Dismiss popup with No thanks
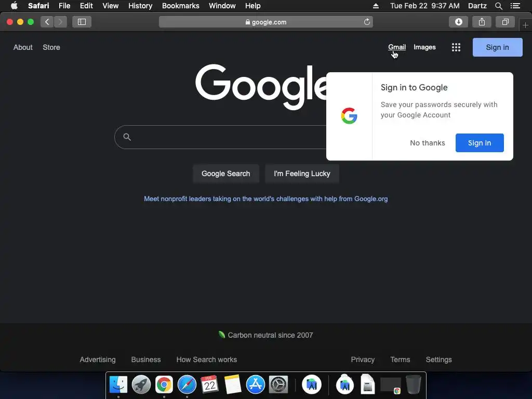Viewport: 532px width, 399px height. [x=428, y=143]
